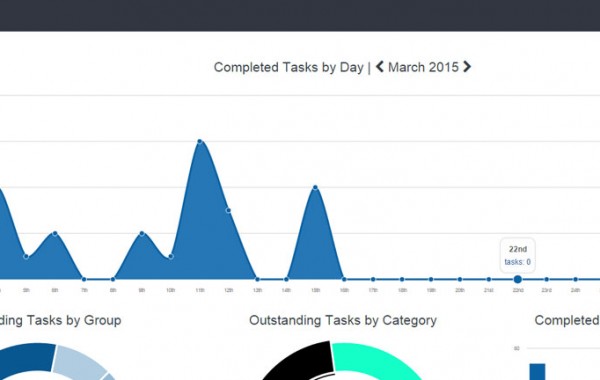The image size is (600, 380).
Task: Select the 15th peak data point
Action: [x=315, y=188]
